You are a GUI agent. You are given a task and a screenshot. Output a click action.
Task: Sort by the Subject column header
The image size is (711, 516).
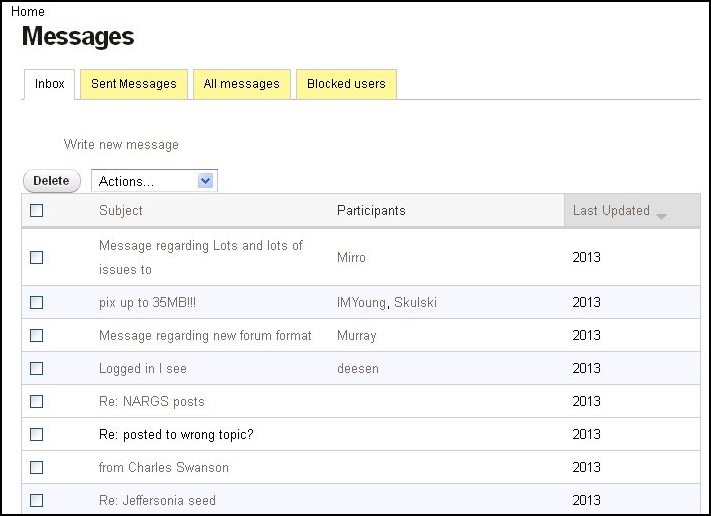click(x=120, y=211)
